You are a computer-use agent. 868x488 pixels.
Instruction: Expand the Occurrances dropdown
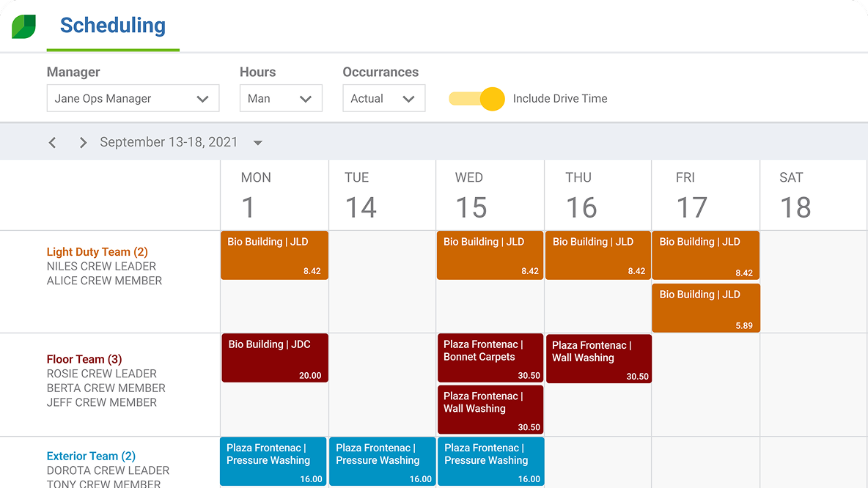(383, 99)
